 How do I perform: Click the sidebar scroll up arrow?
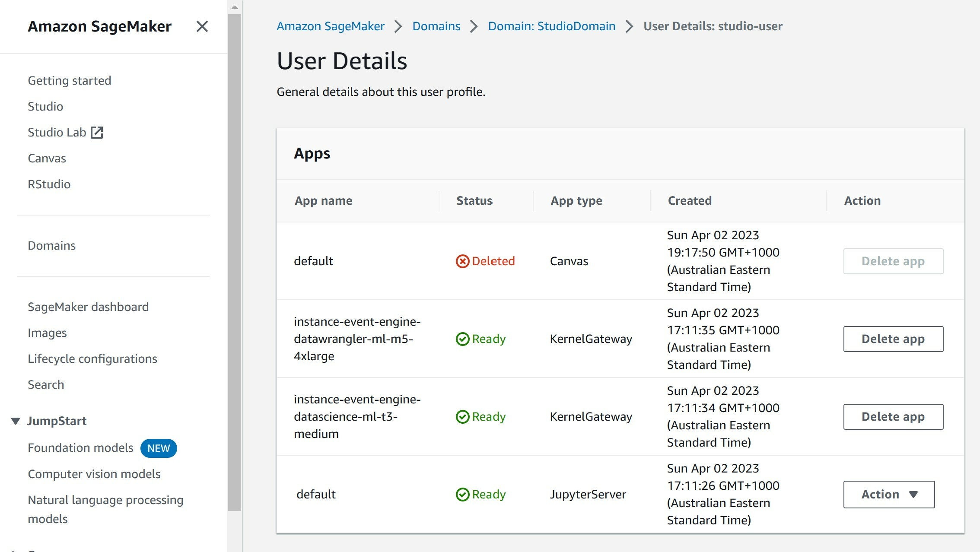pyautogui.click(x=235, y=7)
